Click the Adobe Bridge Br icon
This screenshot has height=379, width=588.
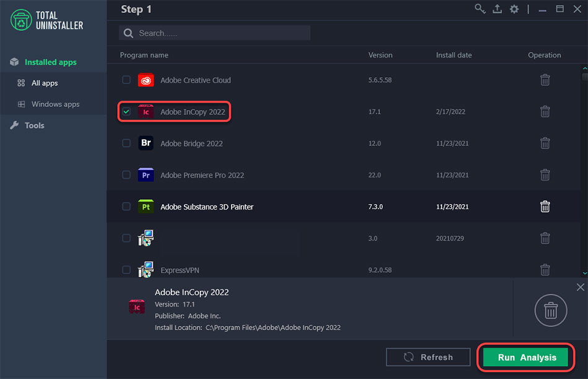pos(146,143)
